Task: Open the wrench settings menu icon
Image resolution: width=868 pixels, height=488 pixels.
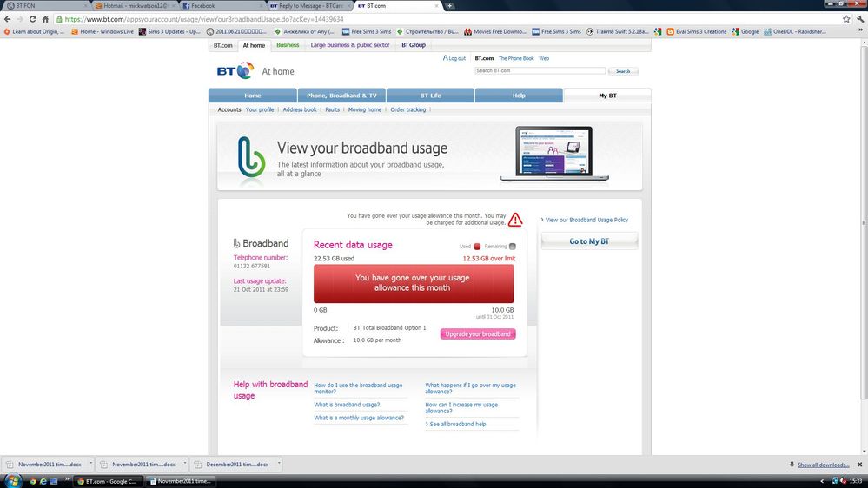Action: tap(861, 19)
